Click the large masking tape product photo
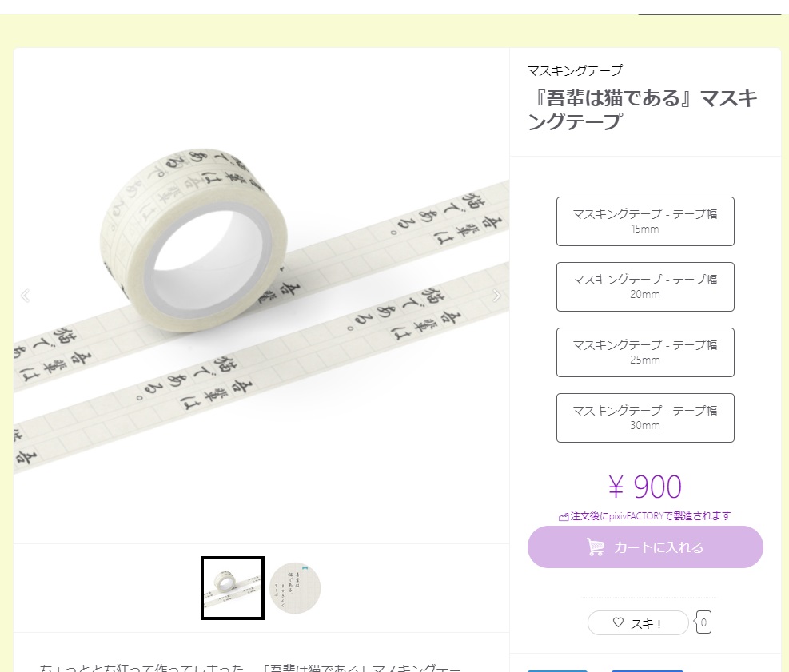Image resolution: width=789 pixels, height=672 pixels. (x=261, y=296)
